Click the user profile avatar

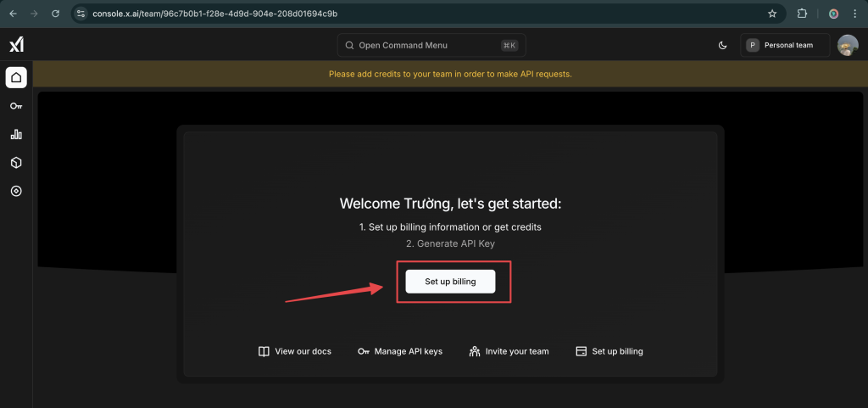pos(848,46)
